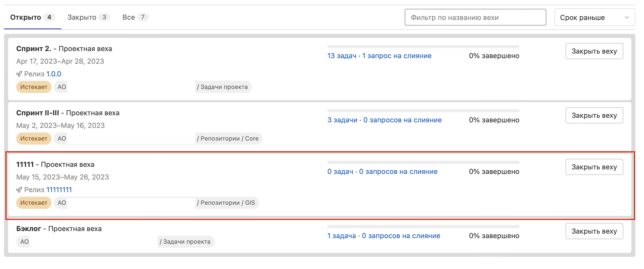Close the 'Бэклог' milestone
The image size is (644, 269).
coord(594,231)
